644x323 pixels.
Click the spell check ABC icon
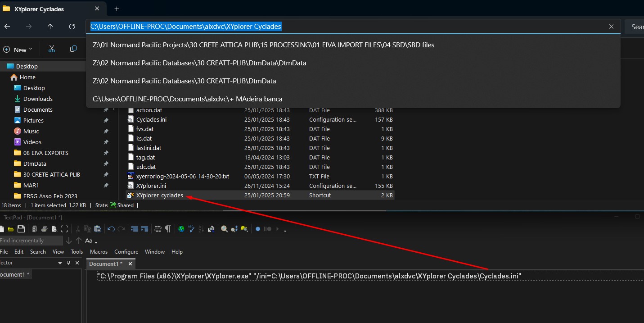(191, 229)
